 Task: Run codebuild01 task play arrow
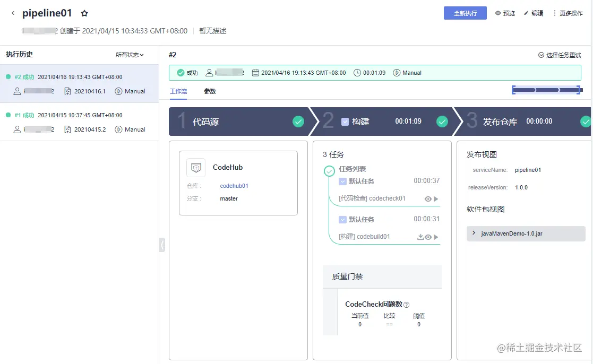click(436, 237)
